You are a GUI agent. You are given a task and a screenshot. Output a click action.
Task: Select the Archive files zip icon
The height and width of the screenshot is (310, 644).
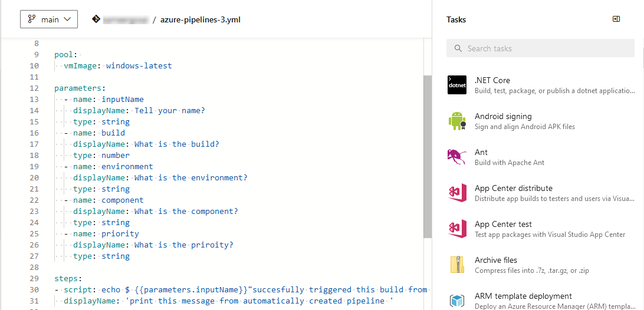456,265
